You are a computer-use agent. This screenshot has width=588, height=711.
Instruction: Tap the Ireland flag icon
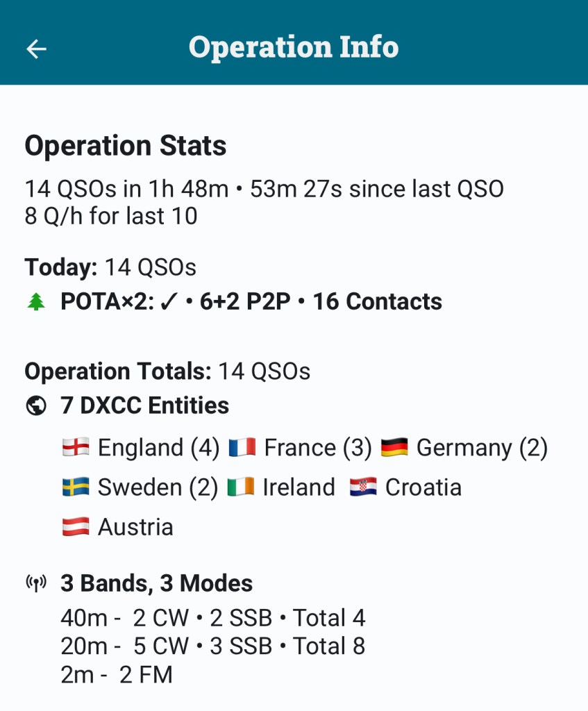coord(241,487)
